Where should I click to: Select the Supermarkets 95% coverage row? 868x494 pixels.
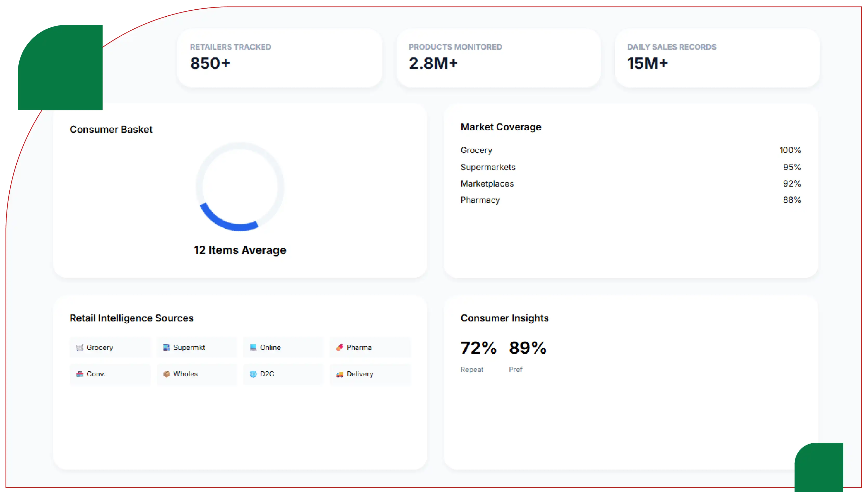(x=630, y=167)
